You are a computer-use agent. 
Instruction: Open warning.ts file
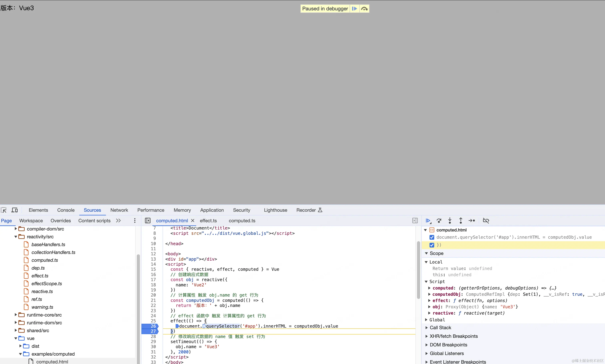(x=42, y=307)
